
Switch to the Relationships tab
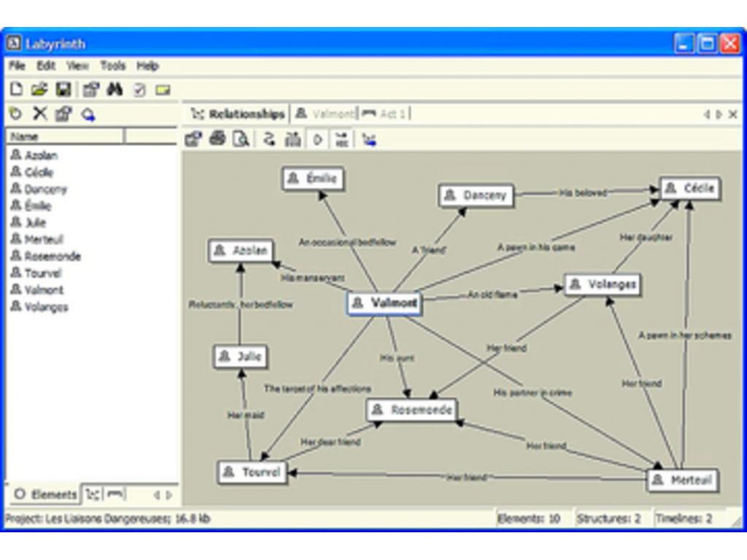(237, 114)
